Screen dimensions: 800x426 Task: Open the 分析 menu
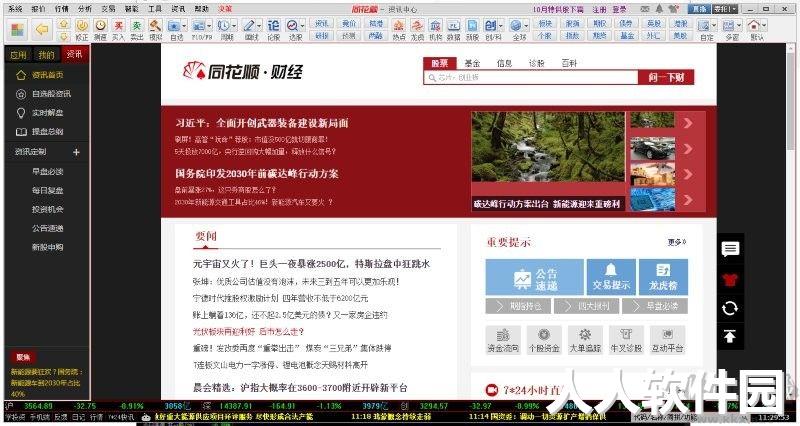click(x=85, y=9)
